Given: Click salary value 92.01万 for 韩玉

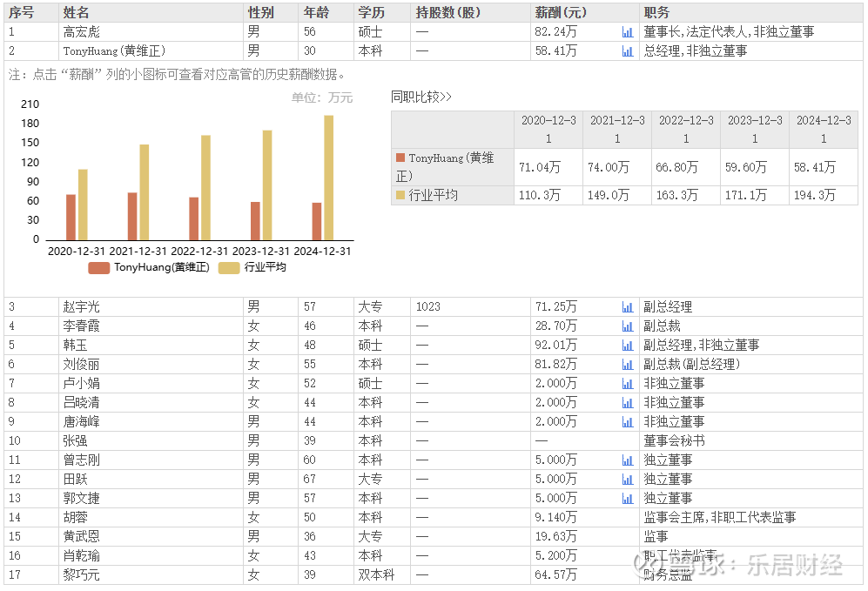Looking at the screenshot, I should pyautogui.click(x=555, y=346).
